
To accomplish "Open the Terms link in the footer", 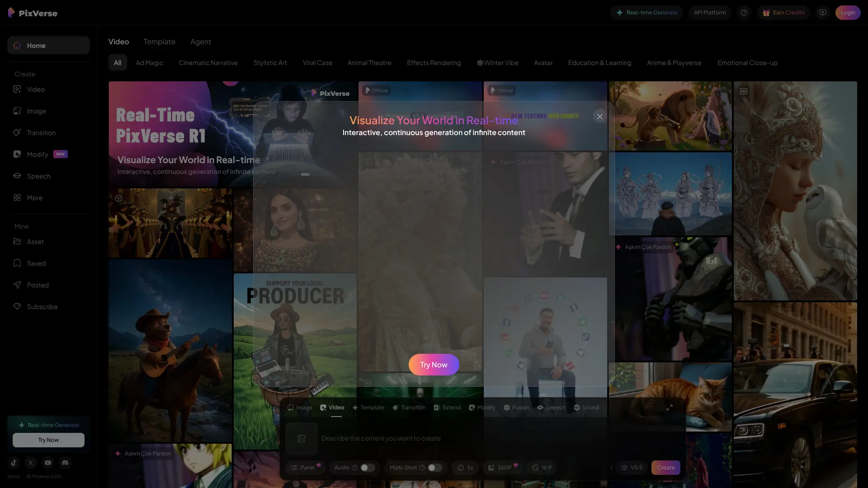I will click(13, 476).
